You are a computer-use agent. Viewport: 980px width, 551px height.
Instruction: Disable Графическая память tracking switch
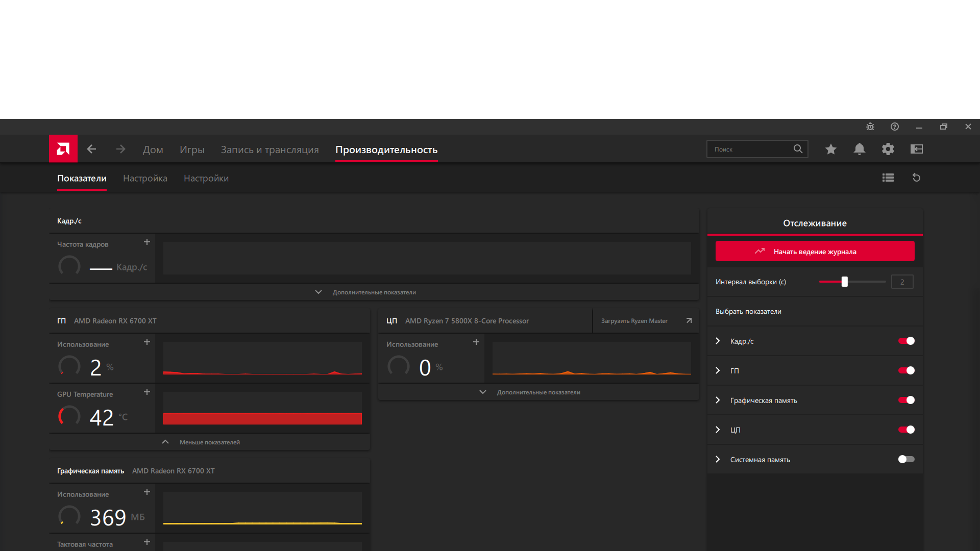coord(906,400)
